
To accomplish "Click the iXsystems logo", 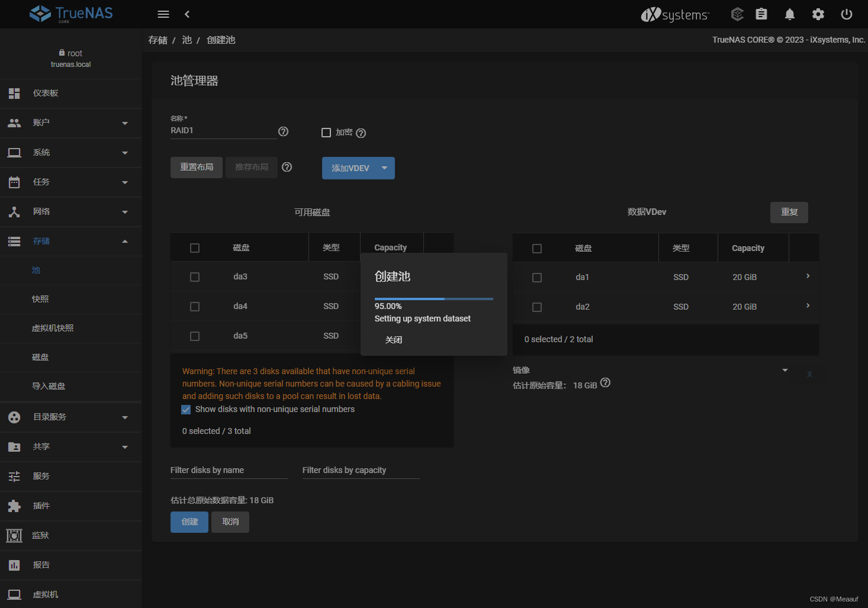I will [x=675, y=14].
